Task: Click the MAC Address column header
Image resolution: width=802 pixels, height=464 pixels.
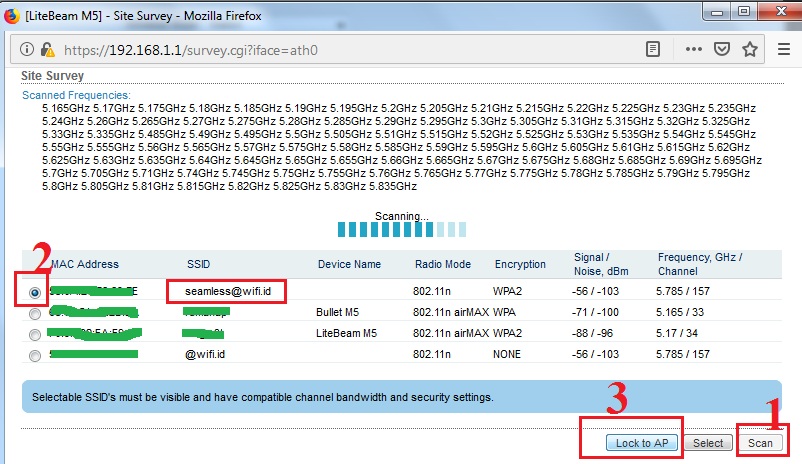Action: pos(85,264)
